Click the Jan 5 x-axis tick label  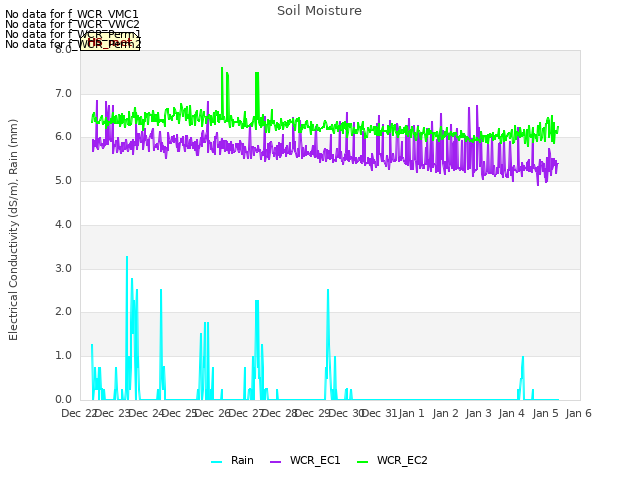pos(545,413)
